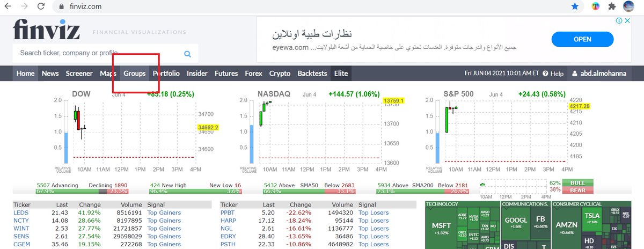Open the Home tab
Image resolution: width=644 pixels, height=249 pixels.
coord(25,74)
